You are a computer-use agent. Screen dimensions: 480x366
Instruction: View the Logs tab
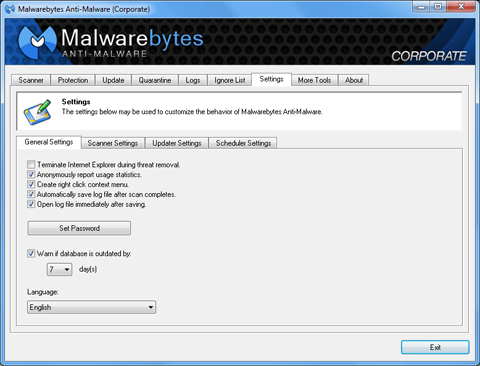[193, 80]
